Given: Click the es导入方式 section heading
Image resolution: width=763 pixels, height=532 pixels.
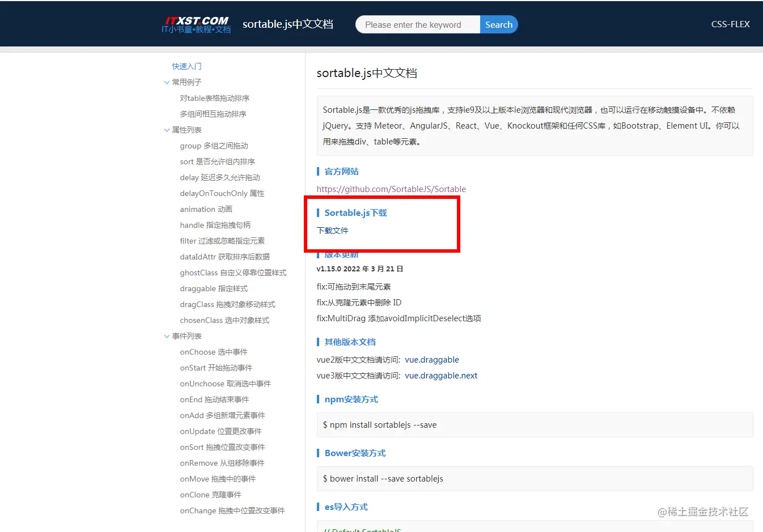Looking at the screenshot, I should click(346, 507).
